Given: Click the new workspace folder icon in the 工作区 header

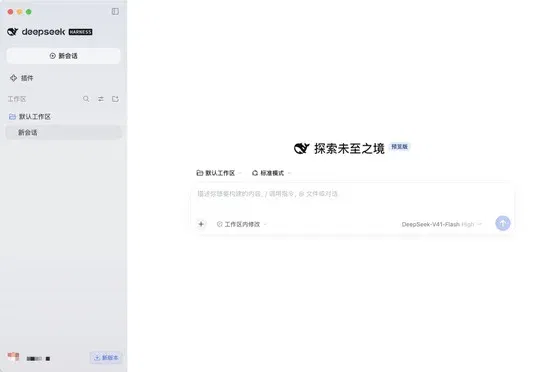Looking at the screenshot, I should point(115,99).
